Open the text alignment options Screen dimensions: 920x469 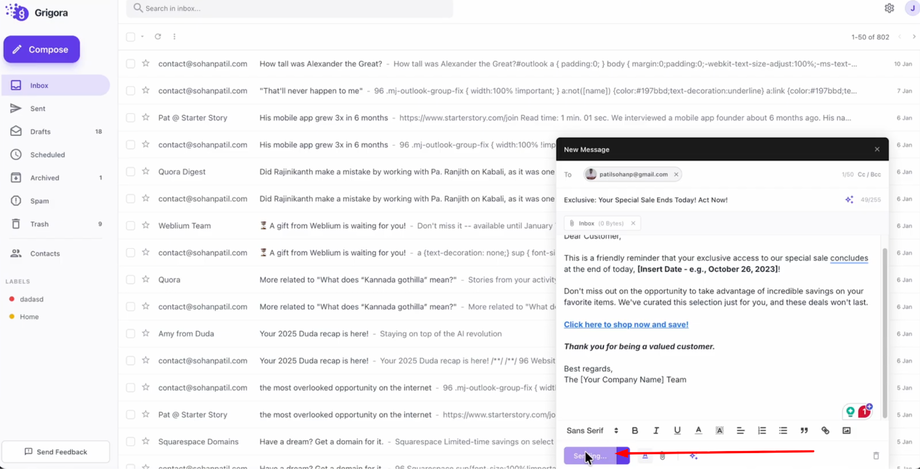740,430
